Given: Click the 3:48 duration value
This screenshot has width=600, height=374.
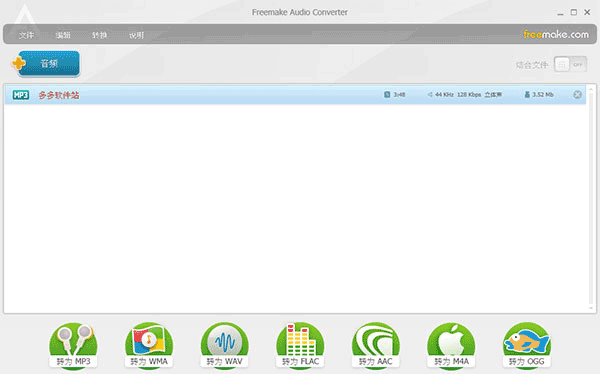Looking at the screenshot, I should click(x=399, y=95).
